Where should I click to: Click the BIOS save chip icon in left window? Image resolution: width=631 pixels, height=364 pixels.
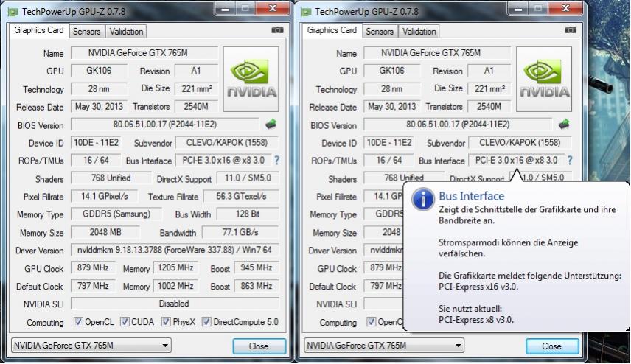pos(271,125)
